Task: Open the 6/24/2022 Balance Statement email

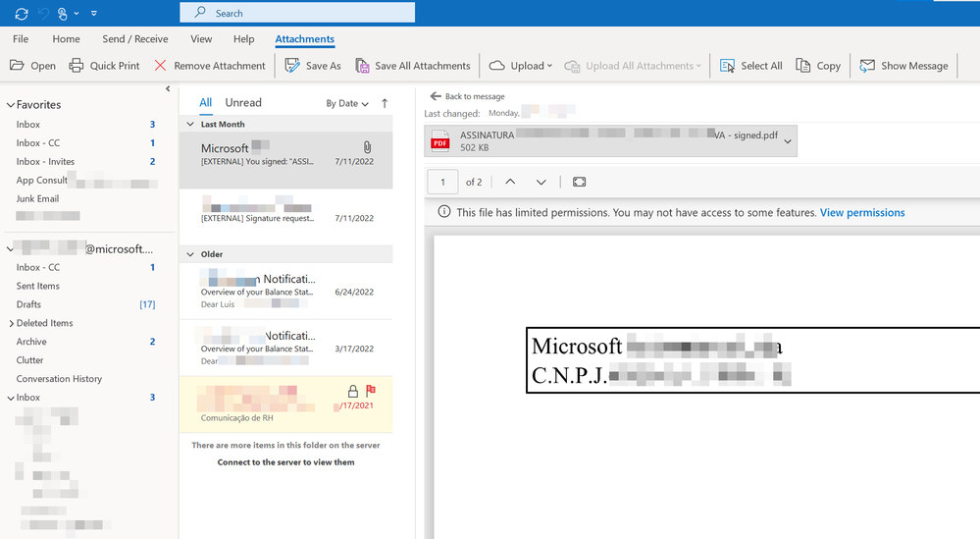Action: click(286, 292)
